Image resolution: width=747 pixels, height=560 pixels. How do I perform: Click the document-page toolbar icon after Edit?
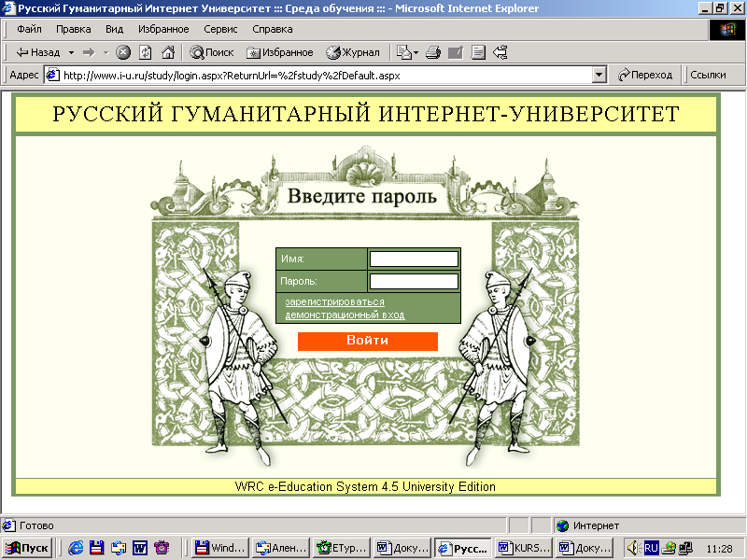[x=478, y=52]
